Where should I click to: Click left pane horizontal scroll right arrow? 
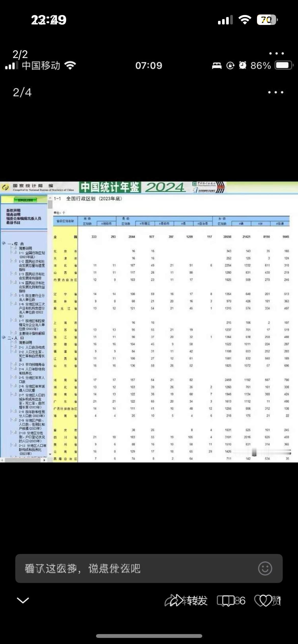tap(45, 460)
